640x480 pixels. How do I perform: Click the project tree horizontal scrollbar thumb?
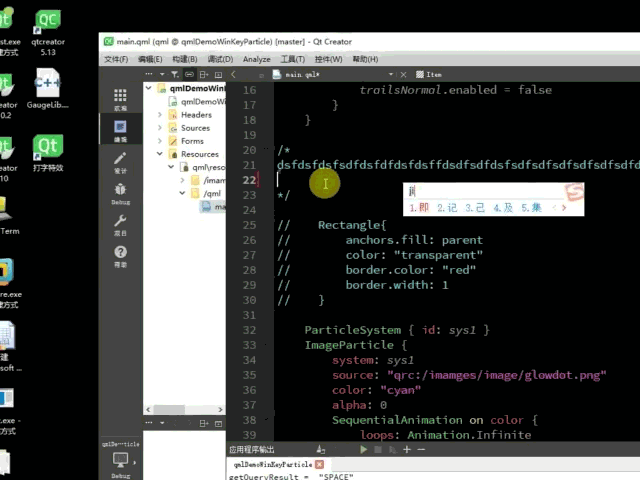[x=169, y=409]
